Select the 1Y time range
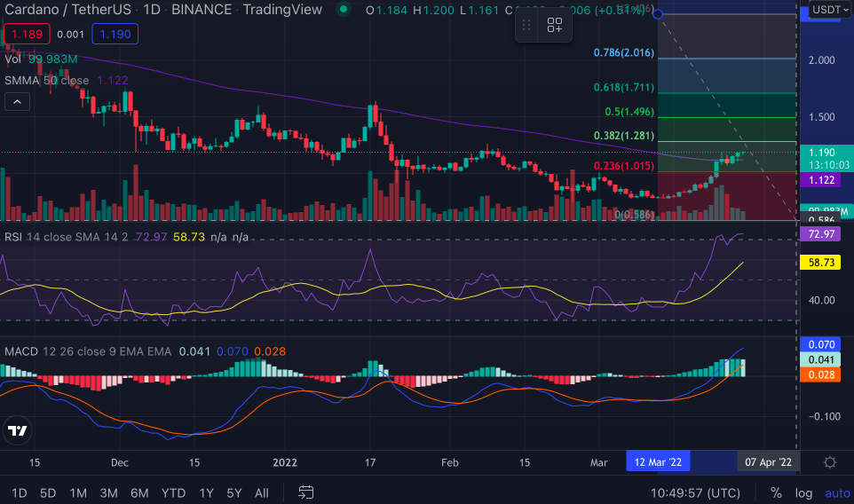 (206, 492)
